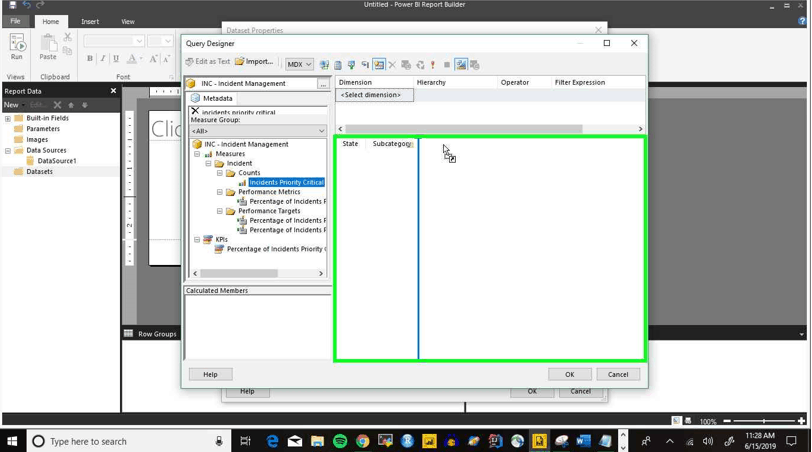The width and height of the screenshot is (812, 452).
Task: Click Cancel in the Query Designer dialog
Action: [x=618, y=374]
